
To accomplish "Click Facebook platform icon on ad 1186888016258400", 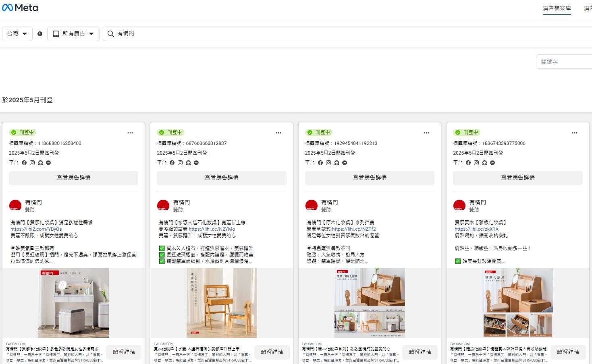I will [x=24, y=163].
